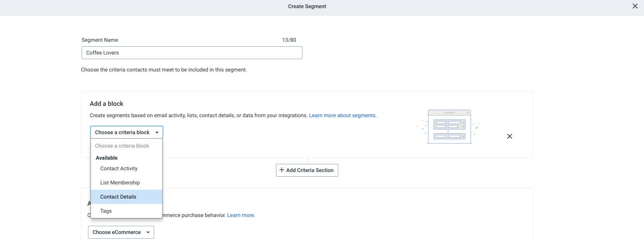Click the Available group header

106,158
